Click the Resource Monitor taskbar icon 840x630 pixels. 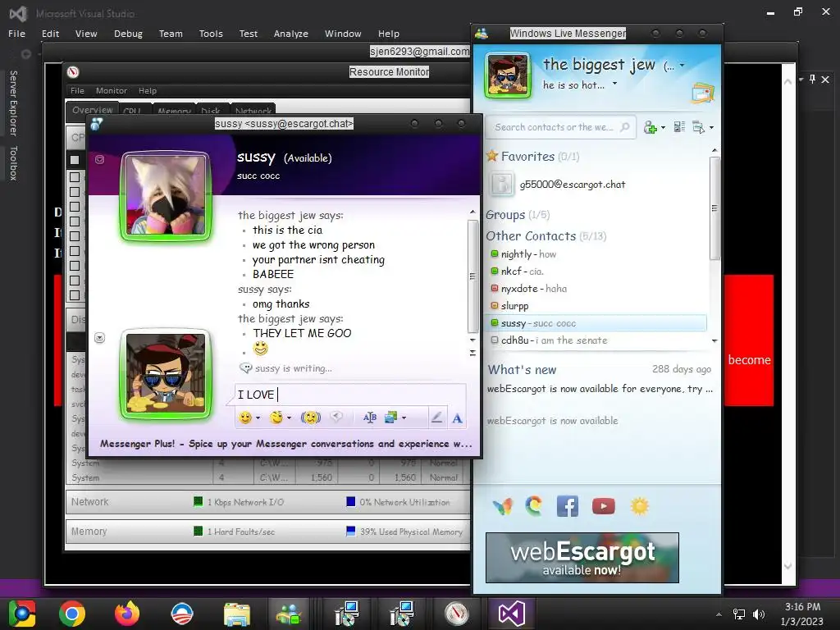(x=456, y=614)
